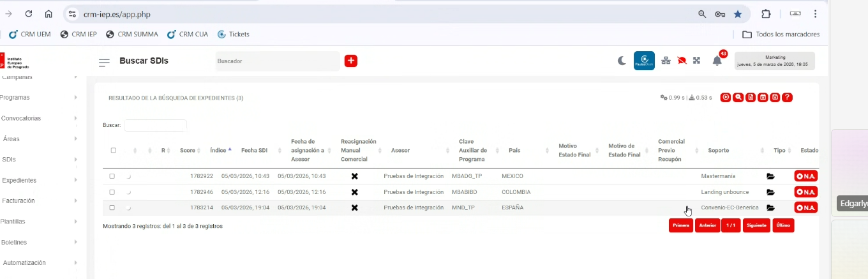Click N.A. status button in COLOMBIA row

805,192
